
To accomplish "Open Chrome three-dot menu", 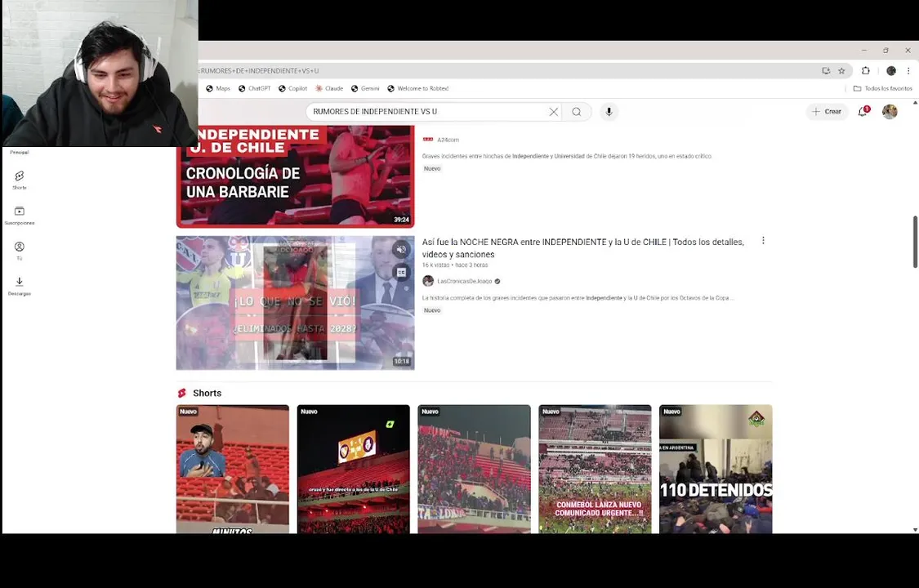I will pos(908,70).
